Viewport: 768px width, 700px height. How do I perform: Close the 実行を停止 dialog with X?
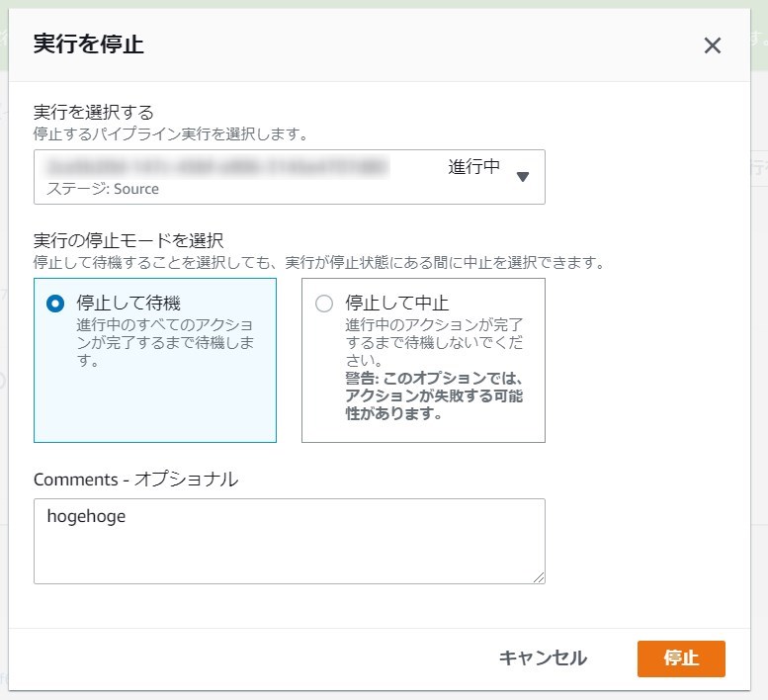(712, 44)
